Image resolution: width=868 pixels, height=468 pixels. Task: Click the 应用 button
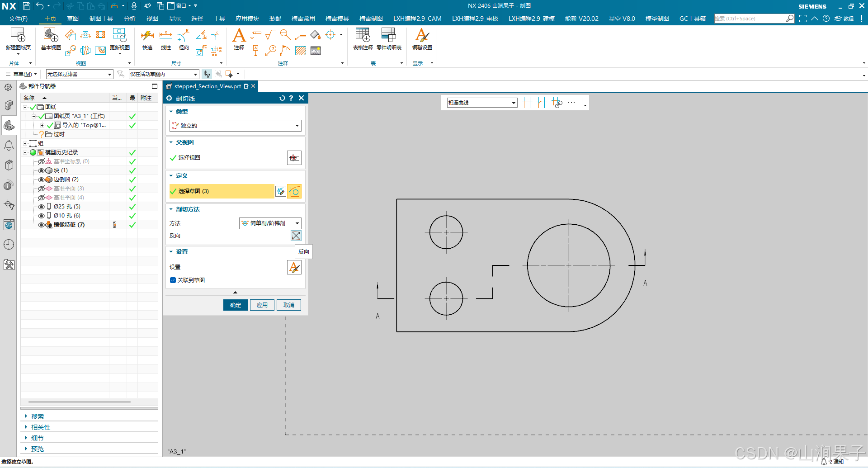point(262,305)
